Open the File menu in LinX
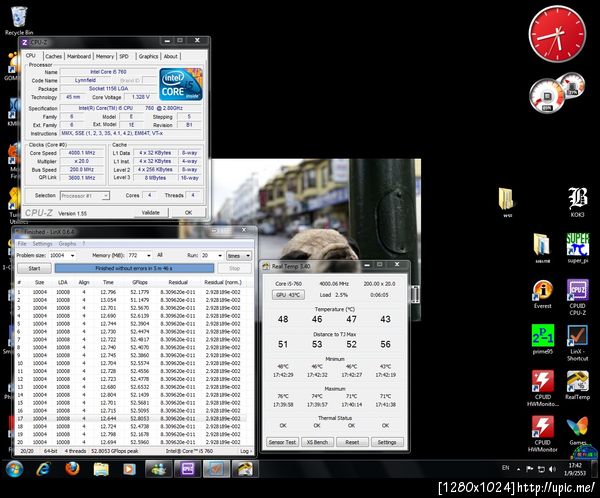The height and width of the screenshot is (498, 600). point(22,244)
